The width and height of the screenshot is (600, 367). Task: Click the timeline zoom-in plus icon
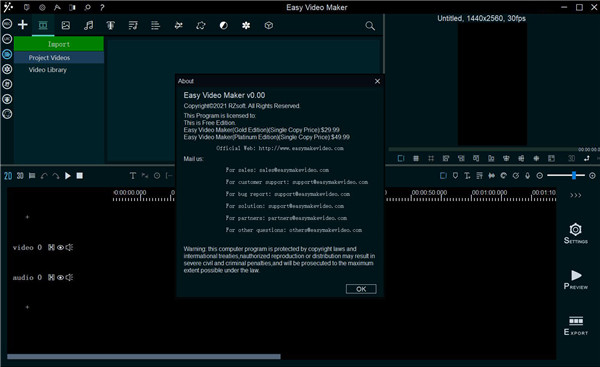point(592,176)
